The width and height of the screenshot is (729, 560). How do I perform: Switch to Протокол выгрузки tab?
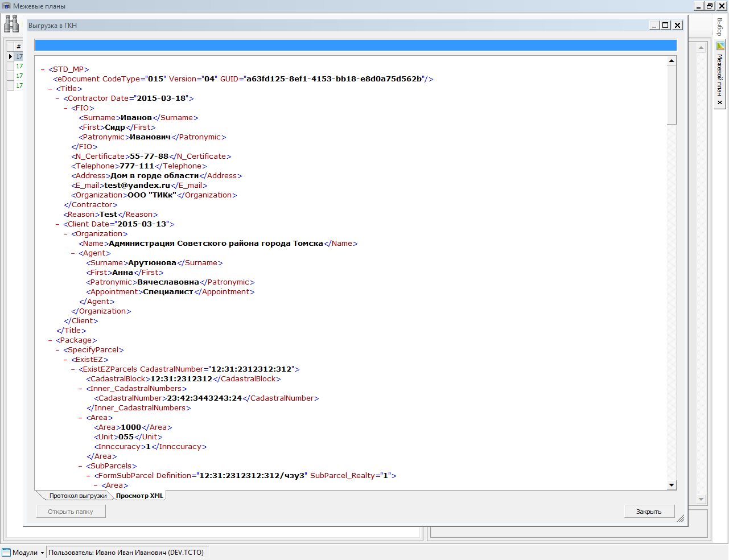(77, 496)
